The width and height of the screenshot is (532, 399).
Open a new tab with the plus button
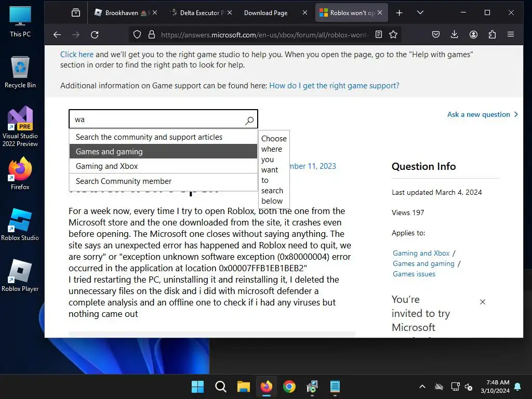pyautogui.click(x=400, y=13)
